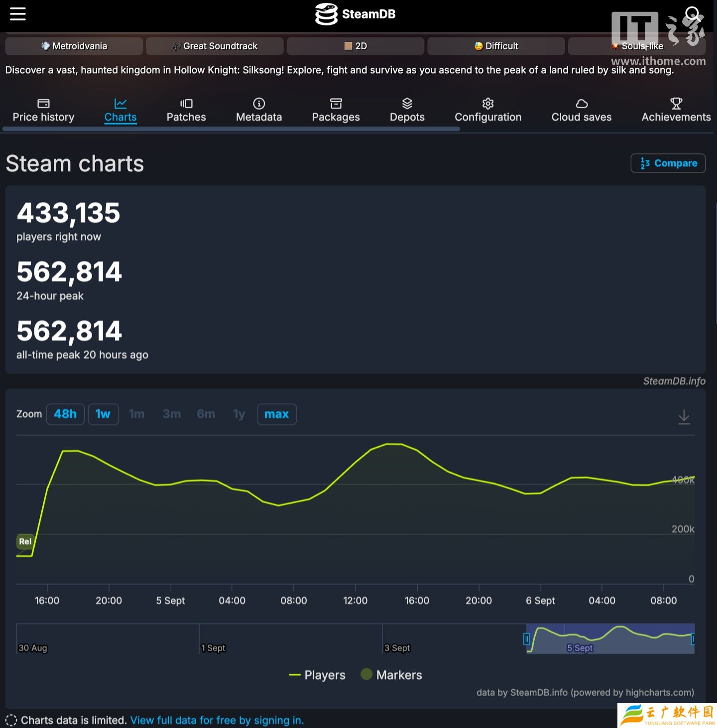Click the 1 Sept navigator label
Viewport: 717px width, 728px height.
pyautogui.click(x=213, y=648)
